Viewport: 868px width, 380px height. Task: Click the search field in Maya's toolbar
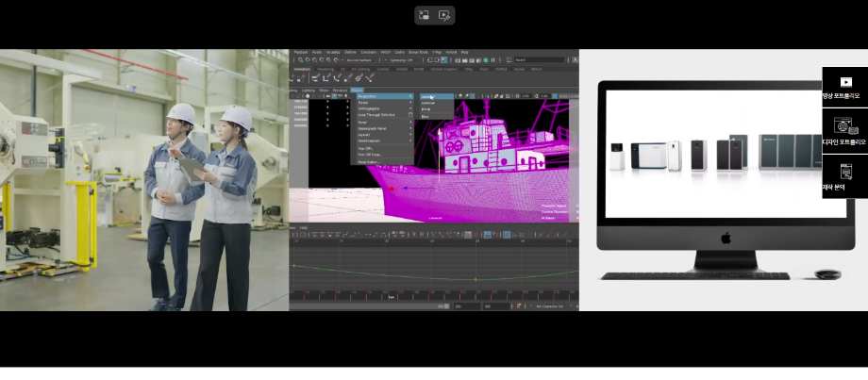[x=538, y=59]
